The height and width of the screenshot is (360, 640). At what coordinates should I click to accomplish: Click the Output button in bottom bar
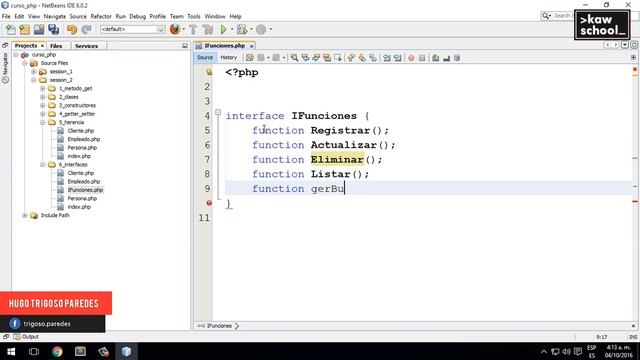(x=26, y=337)
